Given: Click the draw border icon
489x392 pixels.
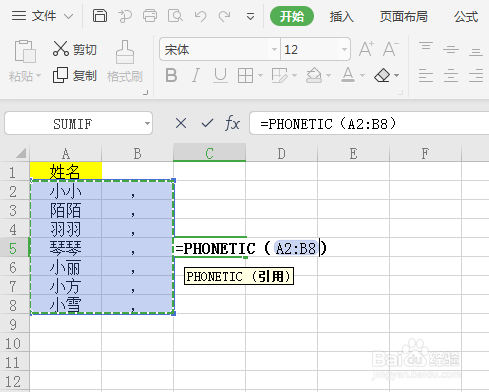Looking at the screenshot, I should coord(279,76).
